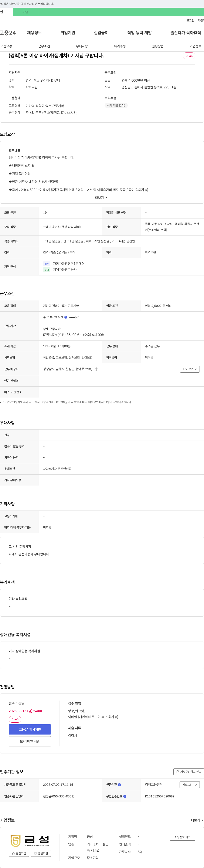
Task: Click the help icon next to 구인인증번호
Action: point(125,797)
